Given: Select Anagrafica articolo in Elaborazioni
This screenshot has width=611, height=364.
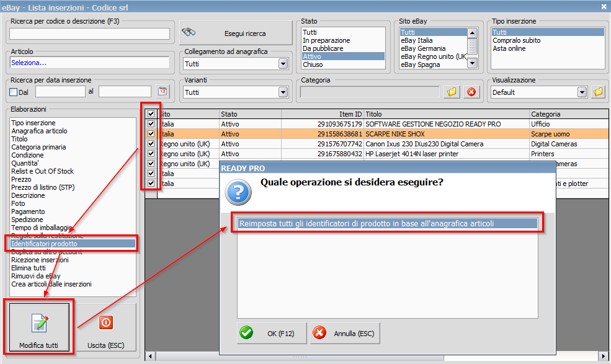Looking at the screenshot, I should (x=73, y=131).
